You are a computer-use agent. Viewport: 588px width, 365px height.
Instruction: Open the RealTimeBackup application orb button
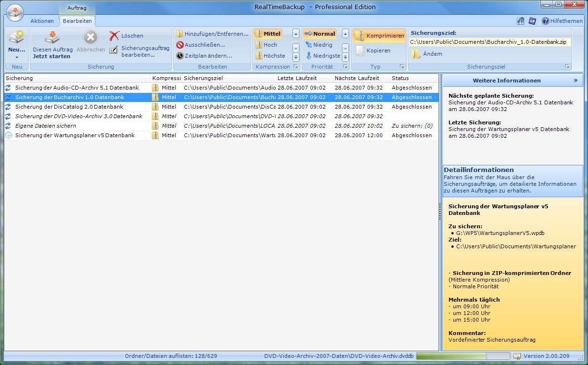tap(15, 12)
